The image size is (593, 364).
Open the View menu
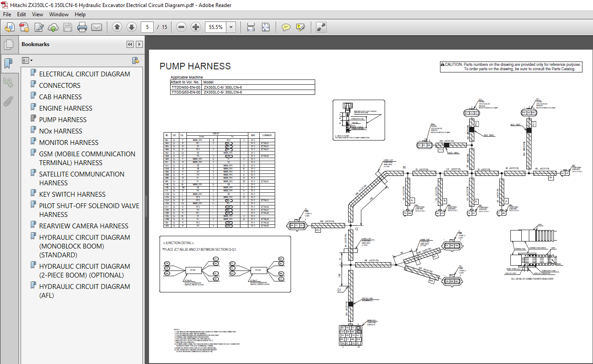(x=38, y=14)
